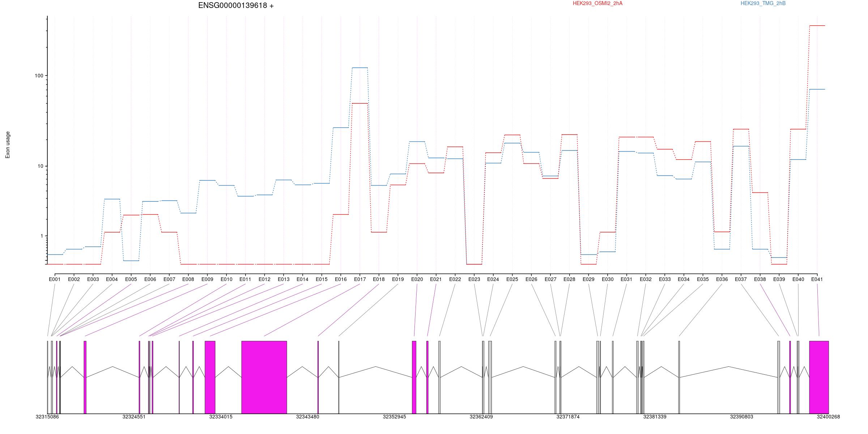Select exon label E033
Screen dimensions: 868x434
(x=665, y=279)
